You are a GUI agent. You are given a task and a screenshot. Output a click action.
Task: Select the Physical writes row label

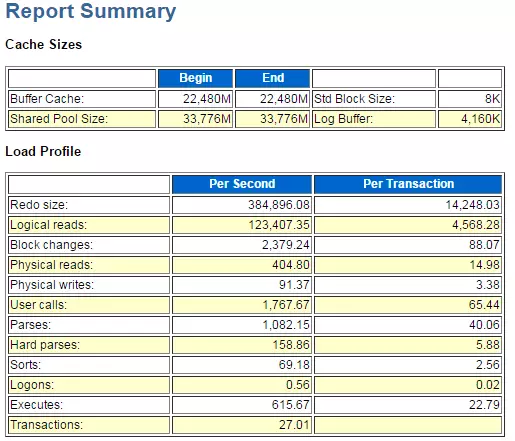(52, 285)
